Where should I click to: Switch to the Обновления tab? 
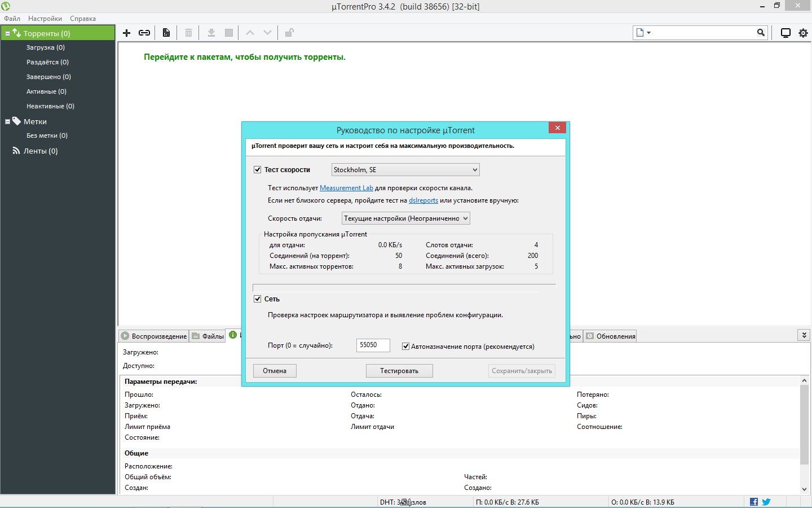[x=610, y=336]
